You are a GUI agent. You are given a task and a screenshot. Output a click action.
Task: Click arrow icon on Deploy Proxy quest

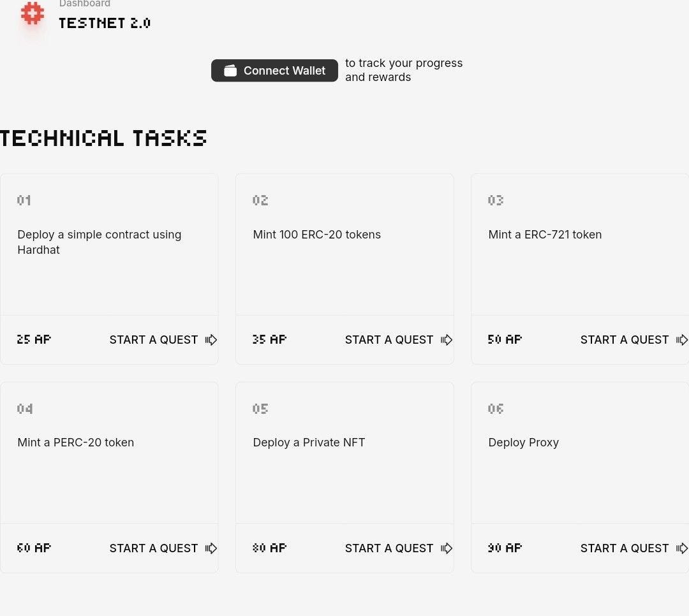[682, 548]
